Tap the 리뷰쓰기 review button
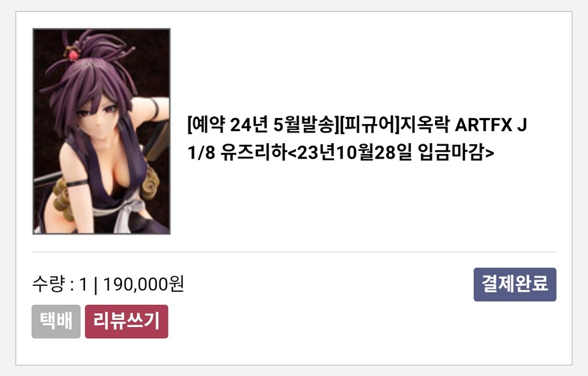Image resolution: width=588 pixels, height=376 pixels. (x=126, y=321)
